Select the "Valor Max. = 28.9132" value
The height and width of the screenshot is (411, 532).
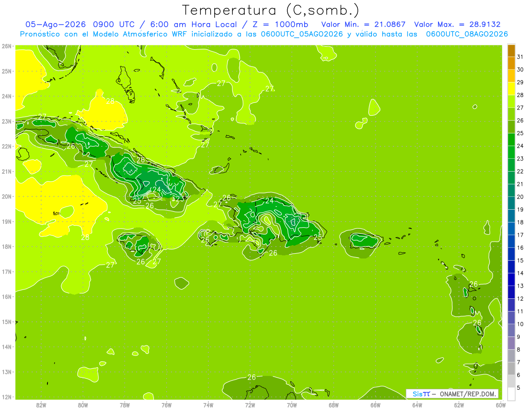tap(457, 24)
